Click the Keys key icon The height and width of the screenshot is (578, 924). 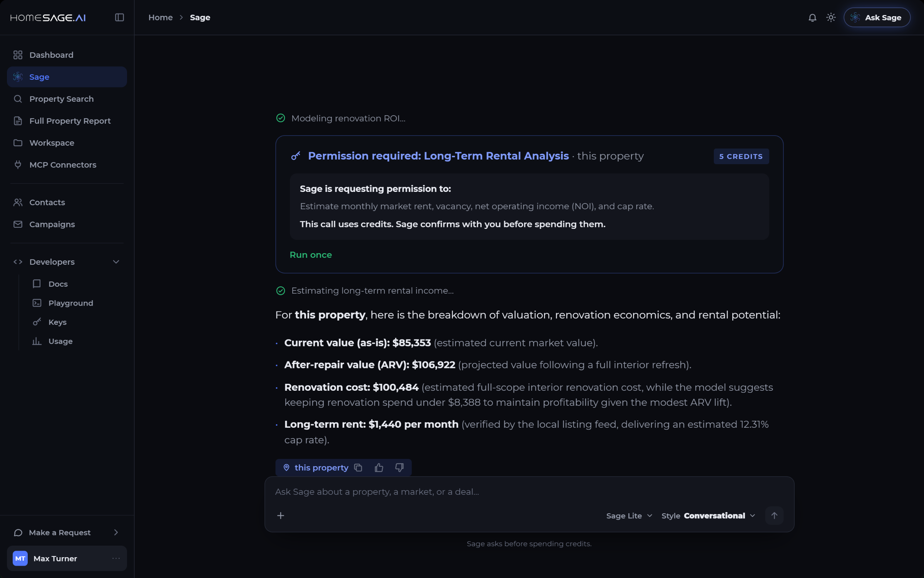(37, 322)
